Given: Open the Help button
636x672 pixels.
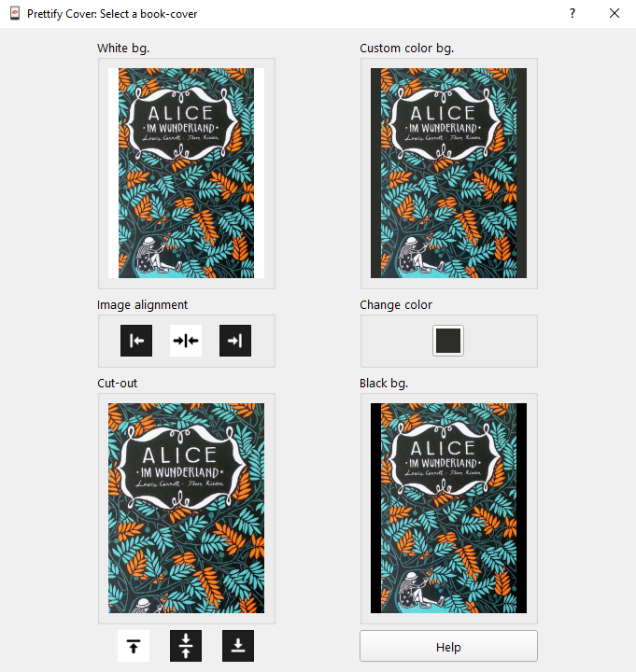Looking at the screenshot, I should tap(448, 646).
